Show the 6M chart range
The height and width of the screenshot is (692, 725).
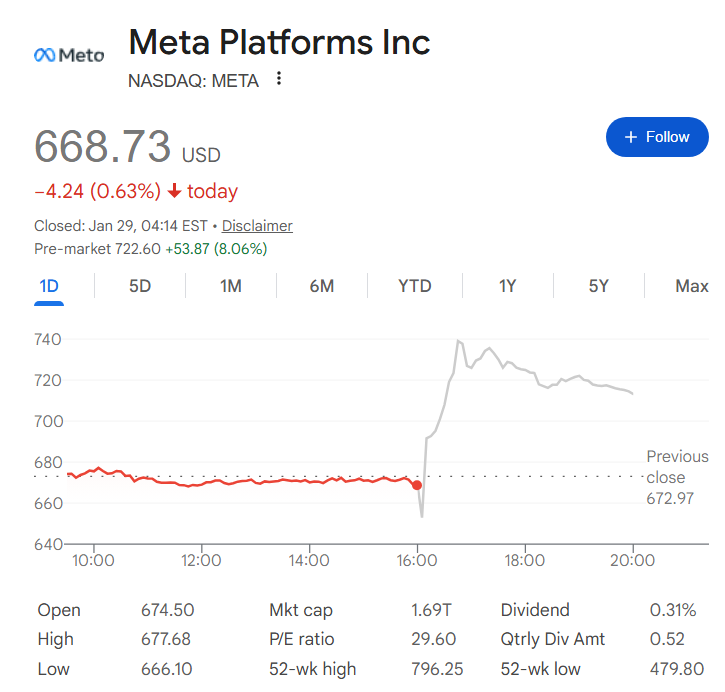(x=322, y=286)
